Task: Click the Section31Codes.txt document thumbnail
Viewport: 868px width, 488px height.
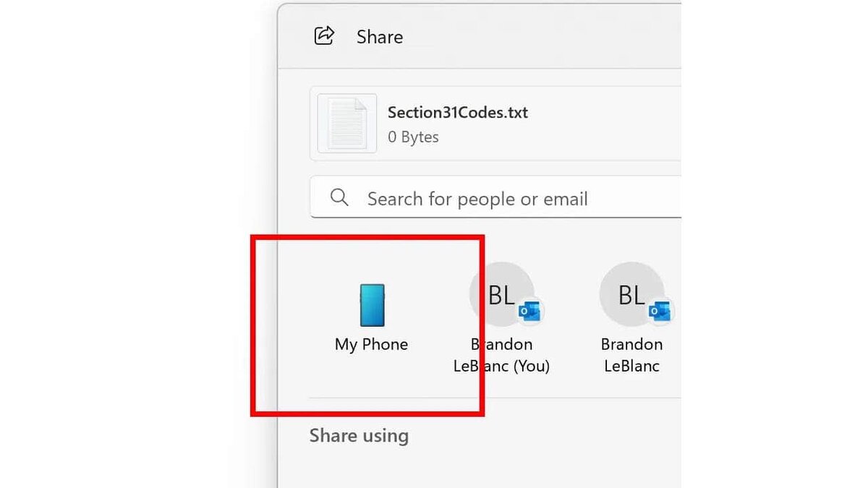Action: coord(347,124)
